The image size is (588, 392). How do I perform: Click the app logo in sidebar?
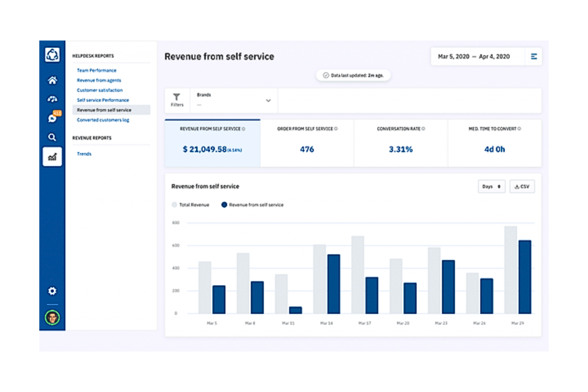pyautogui.click(x=52, y=55)
